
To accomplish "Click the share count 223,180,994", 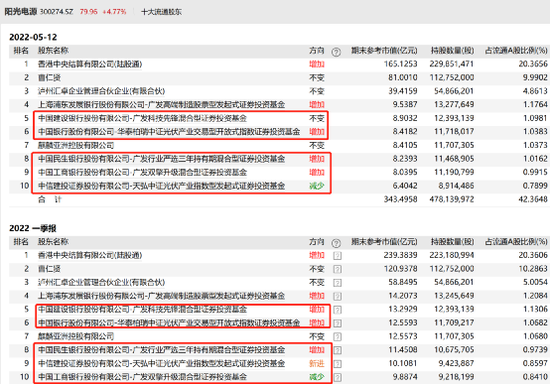I will click(x=452, y=255).
